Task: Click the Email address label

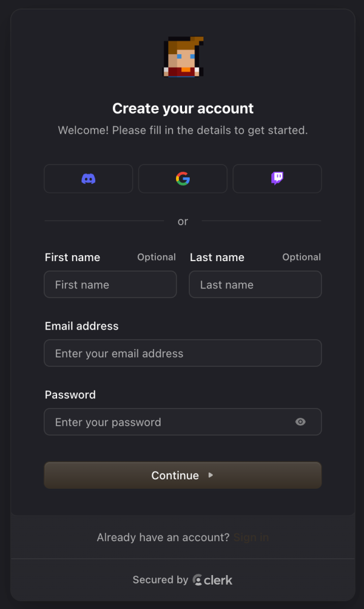Action: 81,326
